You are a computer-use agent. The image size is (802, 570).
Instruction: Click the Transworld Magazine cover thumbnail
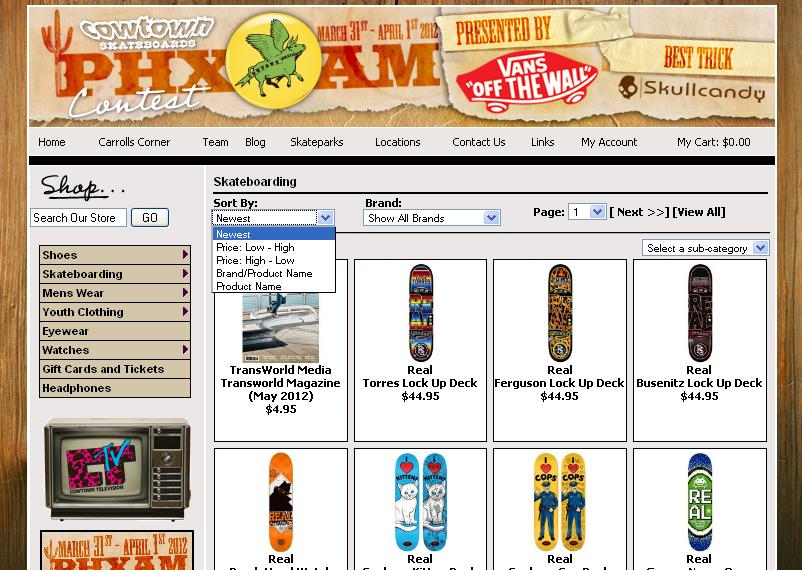(280, 327)
